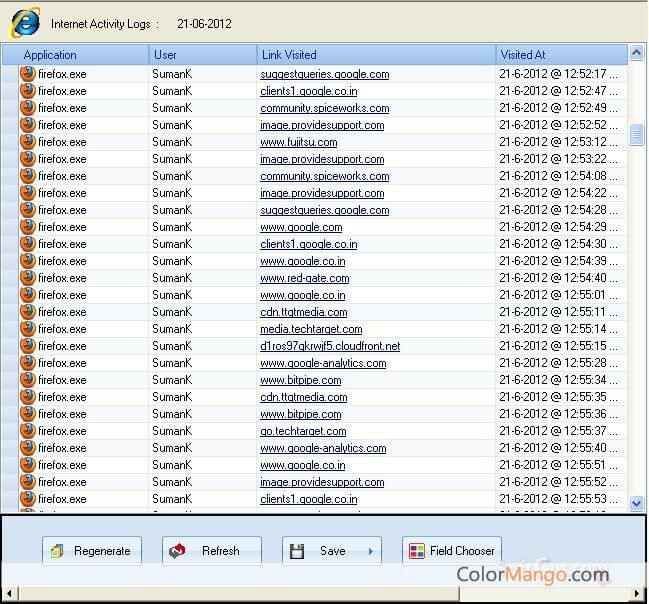Click Firefox icon in www.red-gate.com row
Image resolution: width=649 pixels, height=604 pixels.
28,278
